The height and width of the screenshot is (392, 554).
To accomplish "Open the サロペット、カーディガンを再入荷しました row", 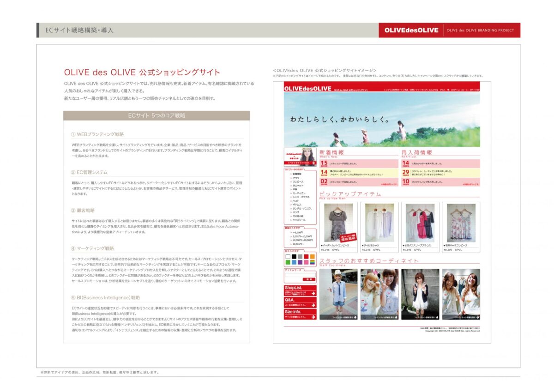I will point(441,173).
